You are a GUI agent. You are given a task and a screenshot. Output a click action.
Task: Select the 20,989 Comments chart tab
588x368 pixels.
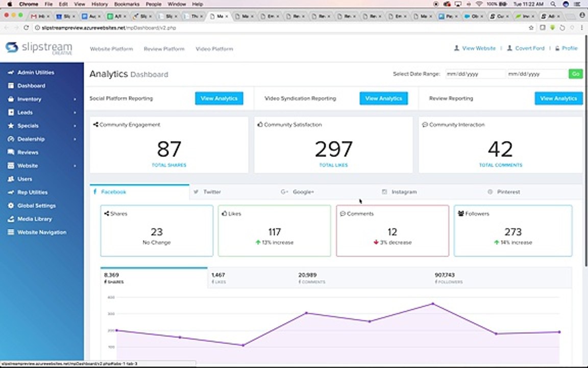[312, 278]
